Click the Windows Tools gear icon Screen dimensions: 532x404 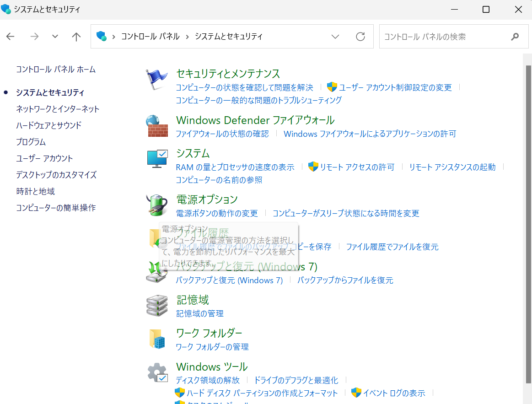(x=157, y=371)
